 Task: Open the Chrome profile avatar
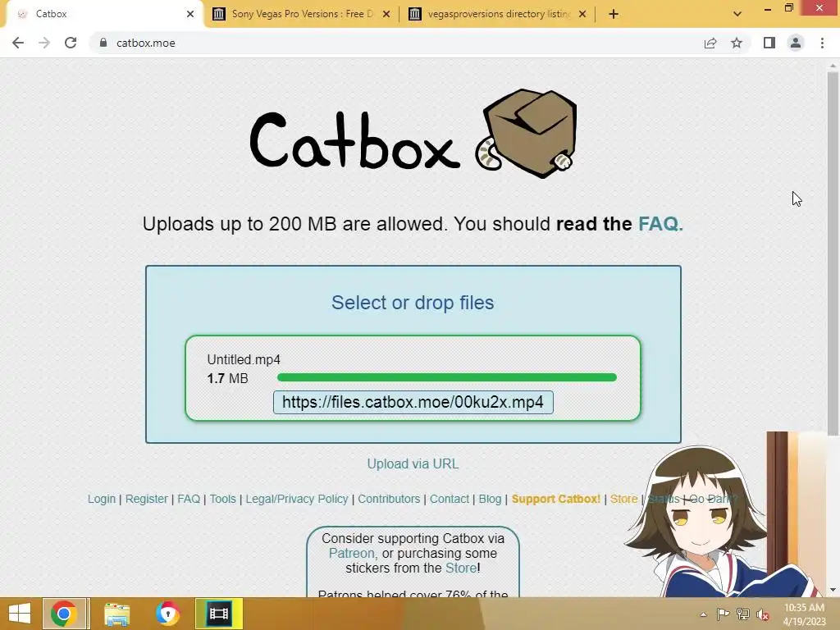click(796, 43)
